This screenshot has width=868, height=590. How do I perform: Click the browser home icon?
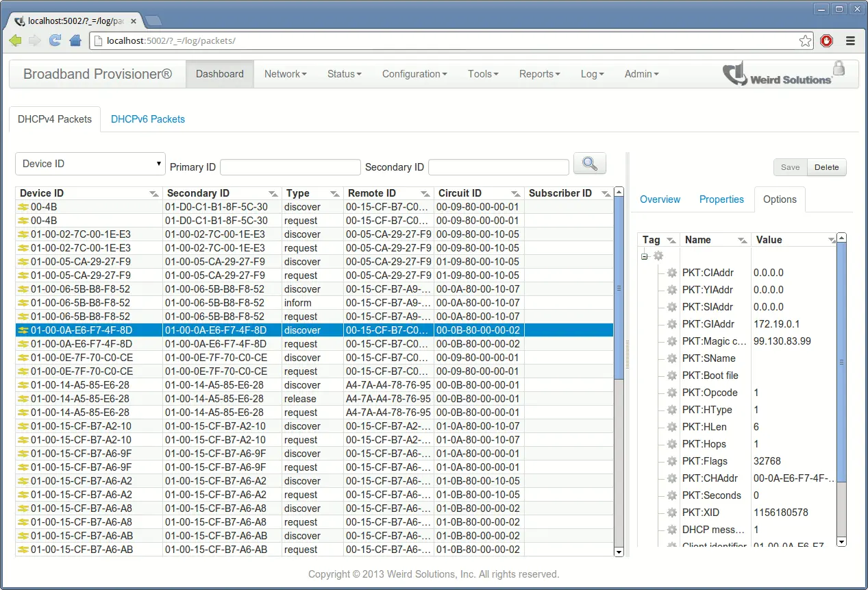(x=75, y=40)
